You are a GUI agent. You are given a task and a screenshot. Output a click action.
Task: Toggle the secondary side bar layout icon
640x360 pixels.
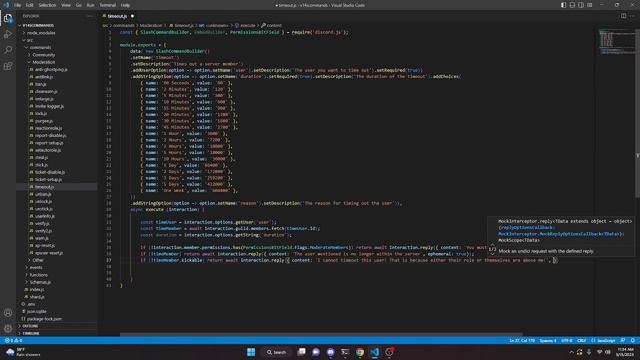(x=581, y=5)
